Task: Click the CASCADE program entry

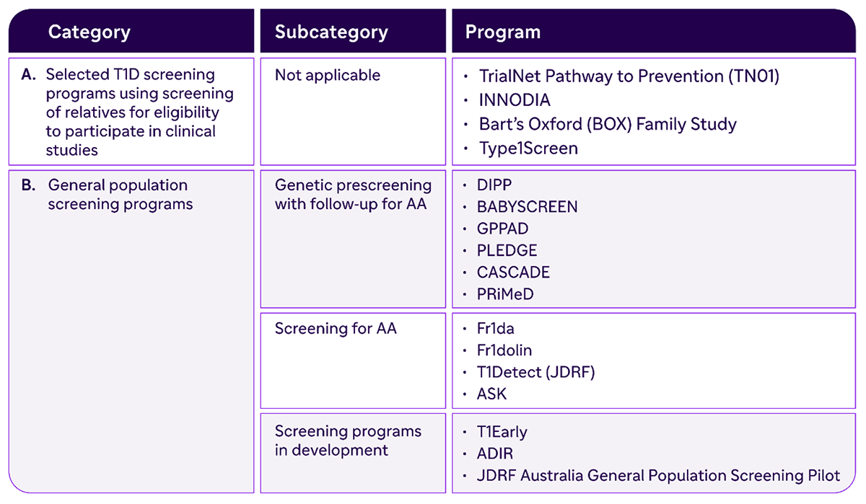Action: coord(513,272)
